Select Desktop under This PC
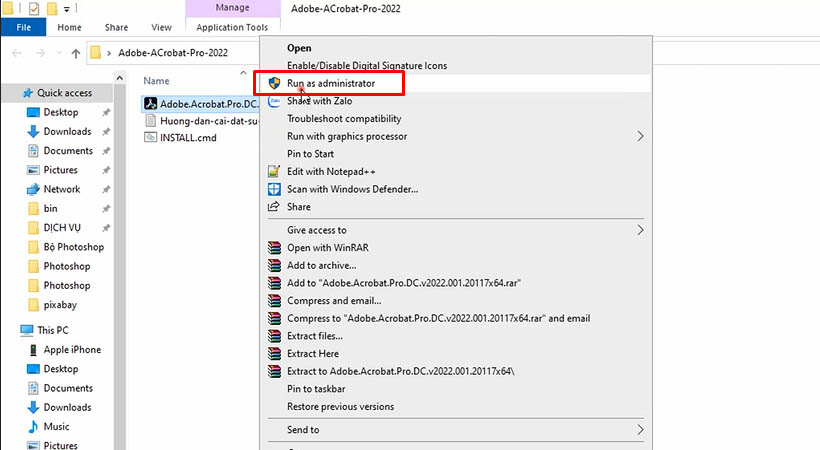The height and width of the screenshot is (450, 820). [x=61, y=369]
